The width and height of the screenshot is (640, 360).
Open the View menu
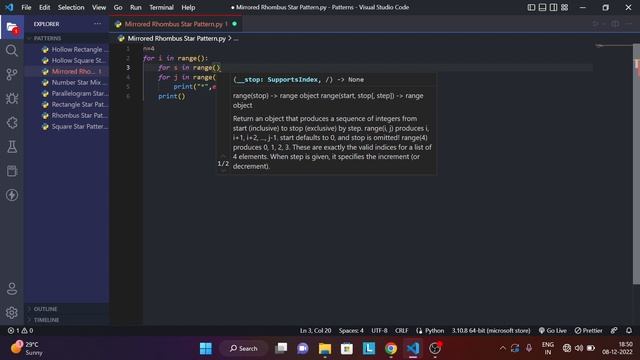99,7
